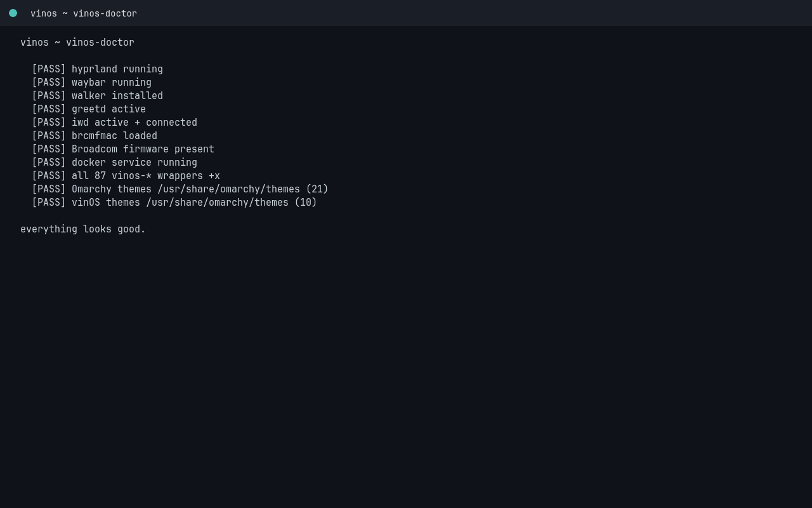812x508 pixels.
Task: Select the waybar running line
Action: click(91, 83)
